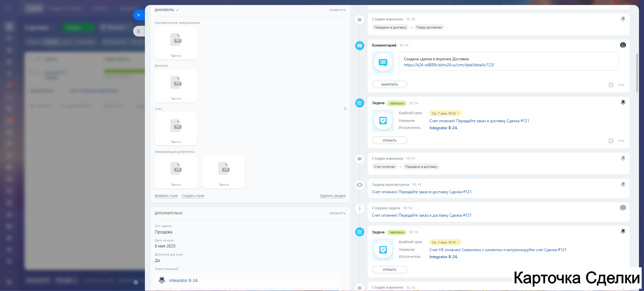This screenshot has height=291, width=644.
Task: Open the deal URL link in the comment
Action: tap(449, 65)
